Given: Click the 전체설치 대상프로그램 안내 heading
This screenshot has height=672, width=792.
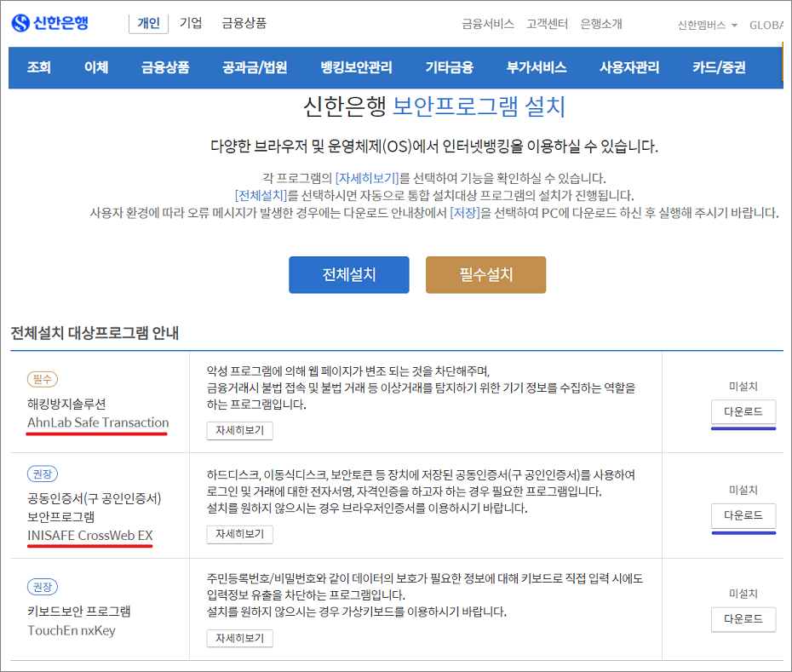Looking at the screenshot, I should (95, 334).
